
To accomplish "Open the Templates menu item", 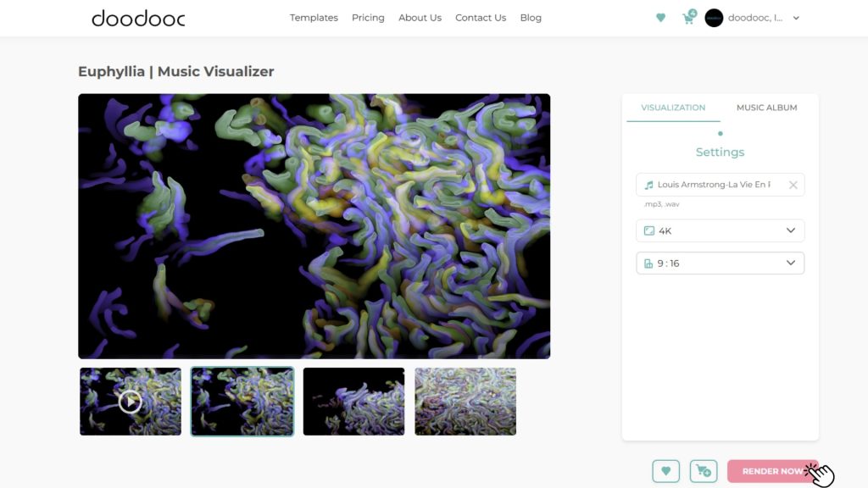I will pyautogui.click(x=314, y=18).
